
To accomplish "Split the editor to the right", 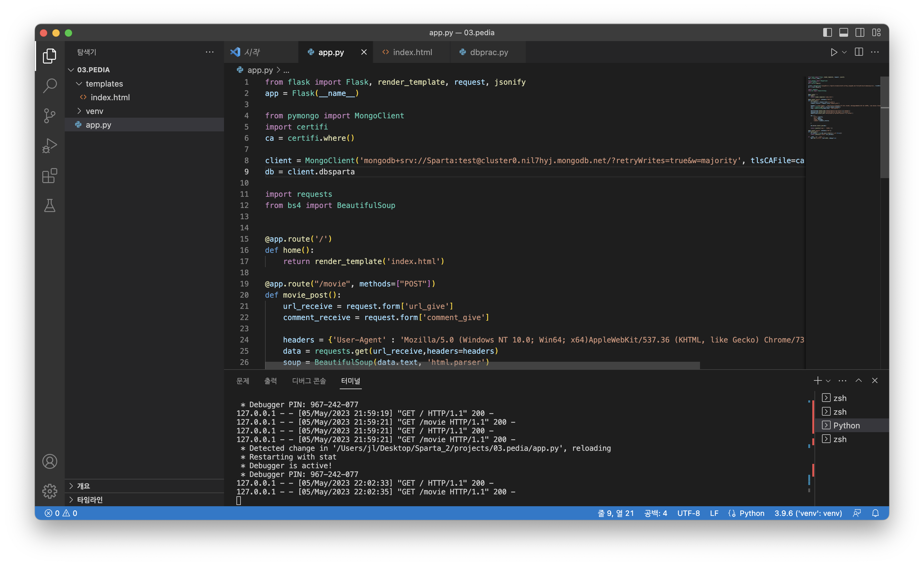I will click(x=859, y=52).
